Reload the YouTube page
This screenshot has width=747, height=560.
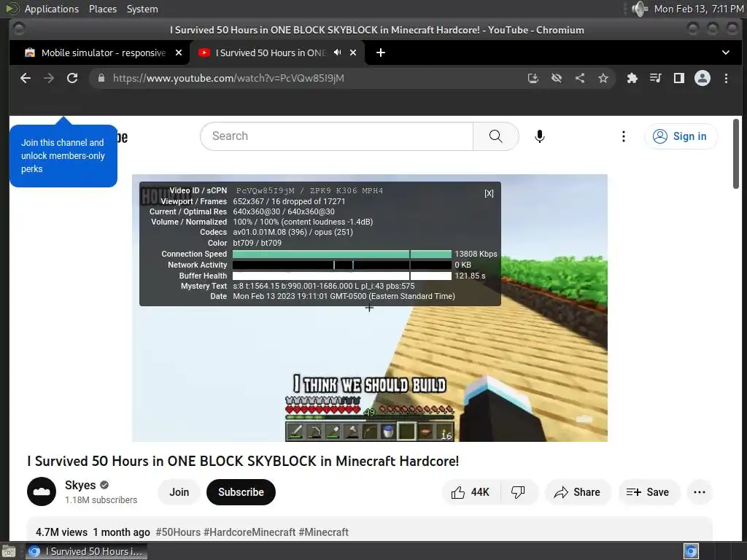coord(72,78)
